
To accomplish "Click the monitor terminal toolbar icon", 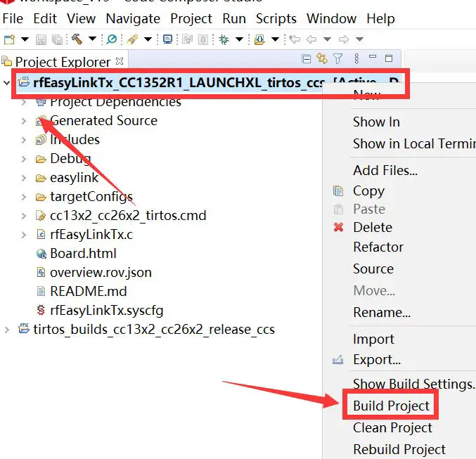I will click(167, 39).
